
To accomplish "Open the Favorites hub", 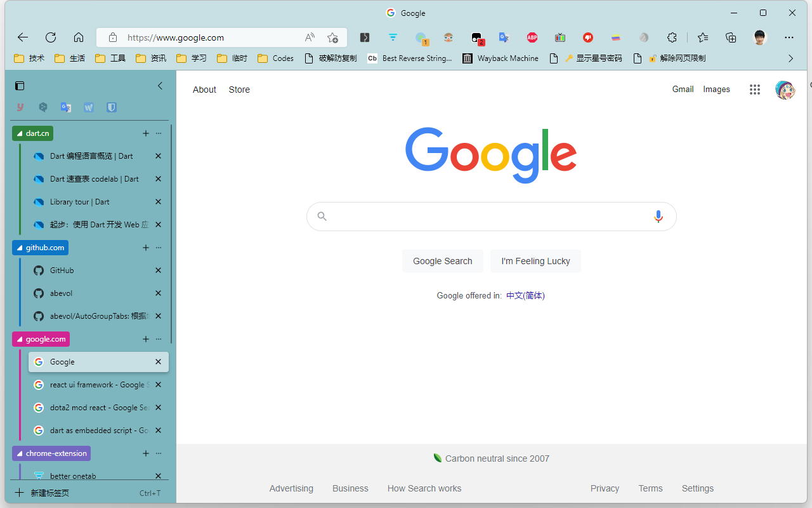I will [x=703, y=37].
